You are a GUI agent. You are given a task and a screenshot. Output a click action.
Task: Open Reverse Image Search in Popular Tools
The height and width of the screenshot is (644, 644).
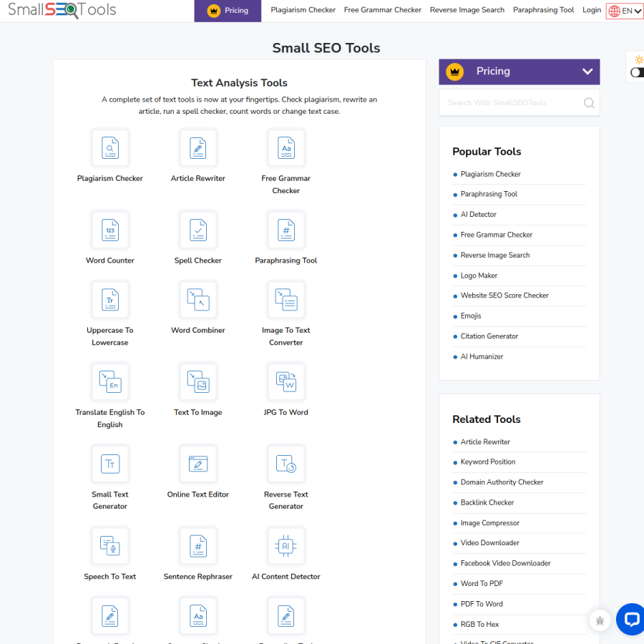[x=495, y=255]
